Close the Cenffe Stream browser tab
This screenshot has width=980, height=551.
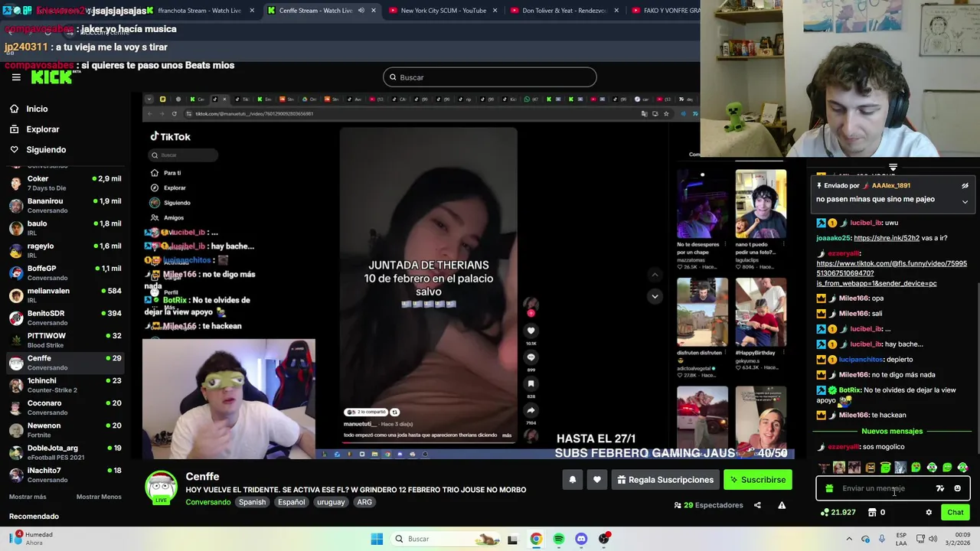[x=374, y=11]
